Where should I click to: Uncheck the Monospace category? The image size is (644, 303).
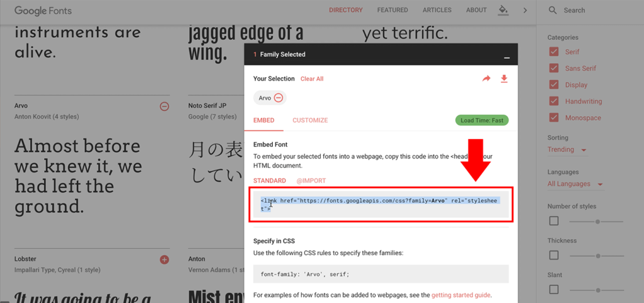tap(554, 118)
